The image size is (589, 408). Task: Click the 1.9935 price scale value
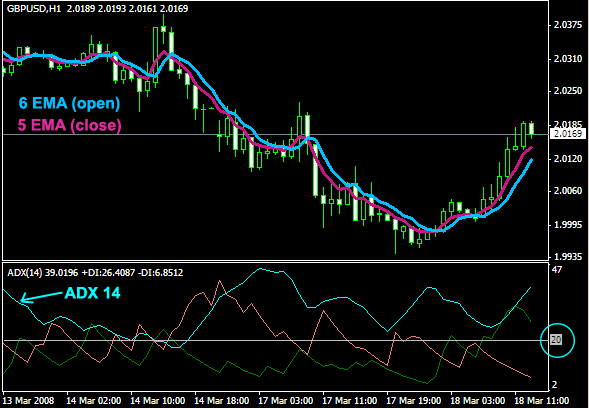pyautogui.click(x=568, y=257)
